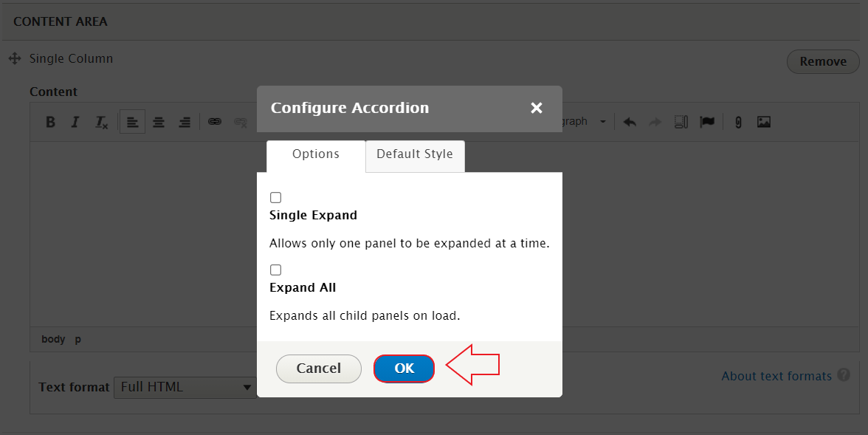Select the flag icon in the toolbar

click(707, 121)
